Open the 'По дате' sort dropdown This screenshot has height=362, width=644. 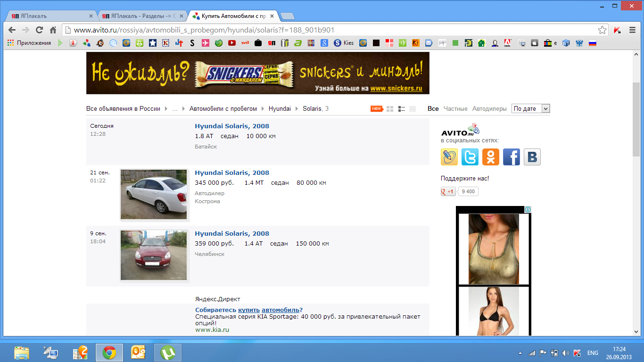click(x=531, y=108)
